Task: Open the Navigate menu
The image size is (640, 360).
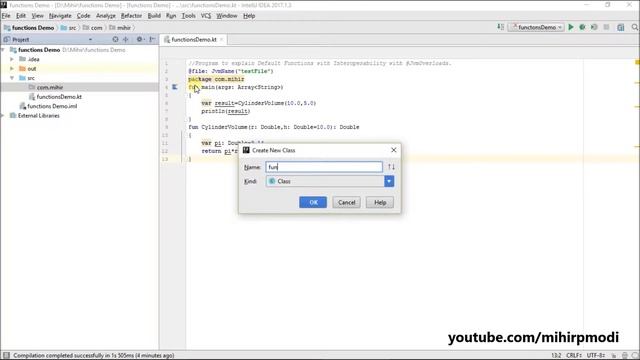Action: coord(60,16)
